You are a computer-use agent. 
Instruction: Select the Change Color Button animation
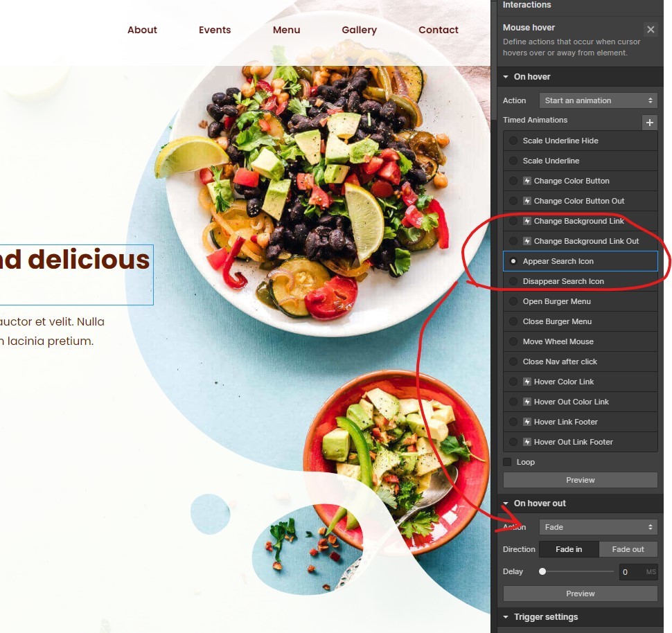pyautogui.click(x=581, y=181)
